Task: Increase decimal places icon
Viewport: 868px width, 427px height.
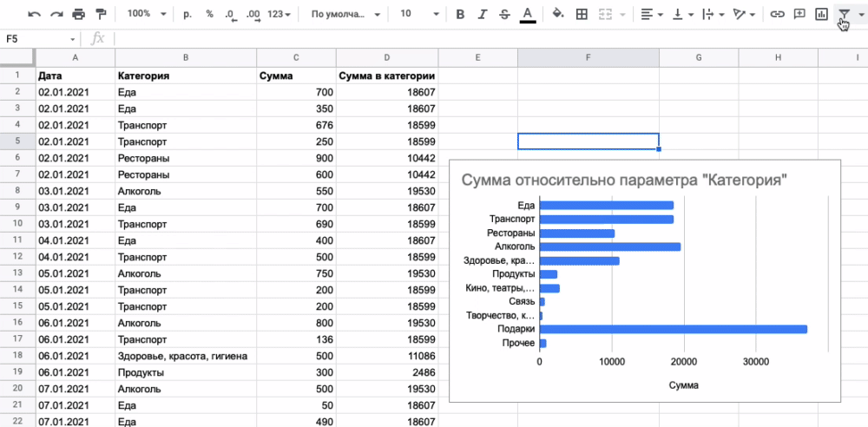Action: [253, 15]
